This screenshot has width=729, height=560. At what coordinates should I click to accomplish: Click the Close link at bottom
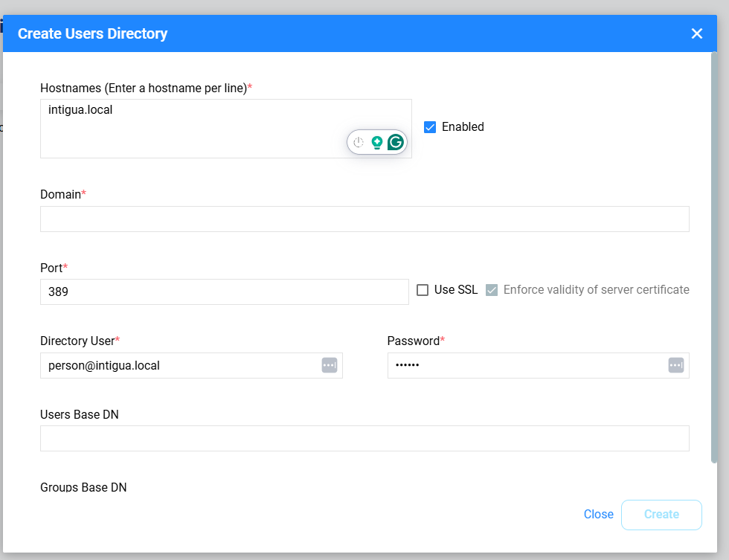tap(598, 515)
